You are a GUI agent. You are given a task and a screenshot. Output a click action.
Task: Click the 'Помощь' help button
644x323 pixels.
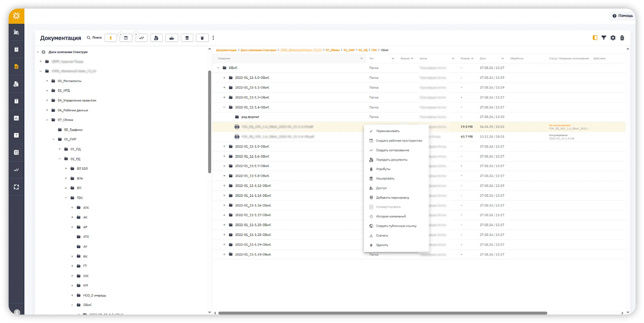623,16
